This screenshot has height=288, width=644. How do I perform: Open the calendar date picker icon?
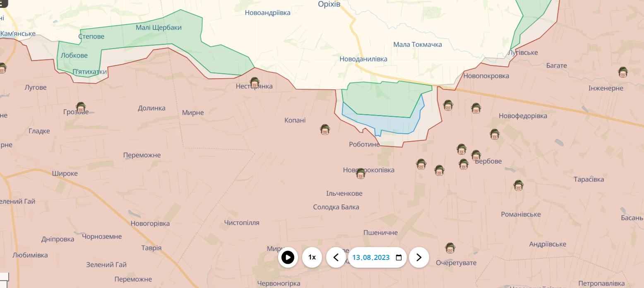click(399, 257)
